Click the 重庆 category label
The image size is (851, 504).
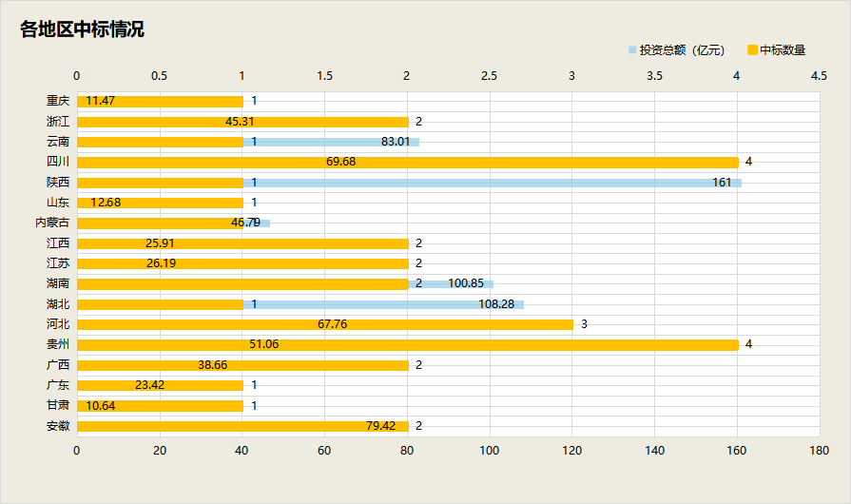click(x=58, y=101)
